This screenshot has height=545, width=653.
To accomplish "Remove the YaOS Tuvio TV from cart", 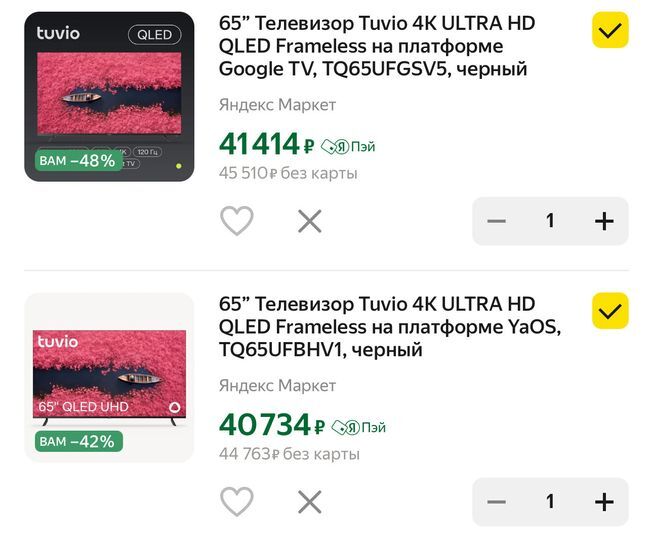I will (x=310, y=502).
